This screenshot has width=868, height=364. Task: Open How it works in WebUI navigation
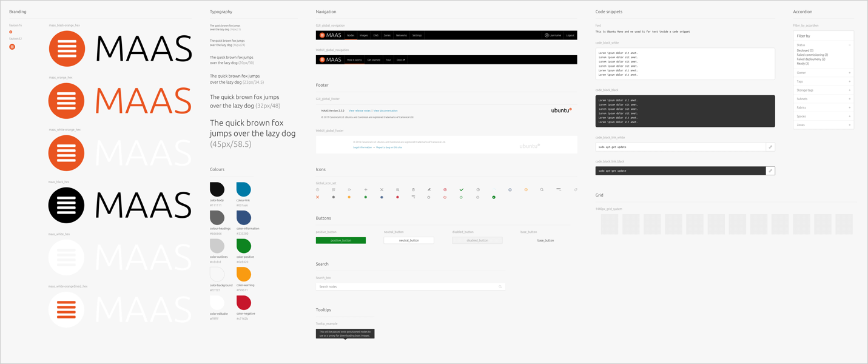(x=354, y=59)
